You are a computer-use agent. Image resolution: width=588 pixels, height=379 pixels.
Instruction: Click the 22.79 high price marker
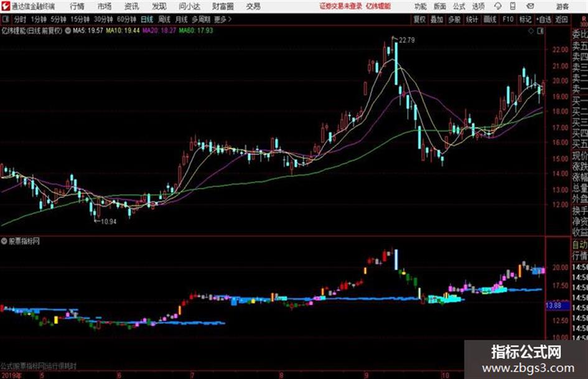click(407, 40)
